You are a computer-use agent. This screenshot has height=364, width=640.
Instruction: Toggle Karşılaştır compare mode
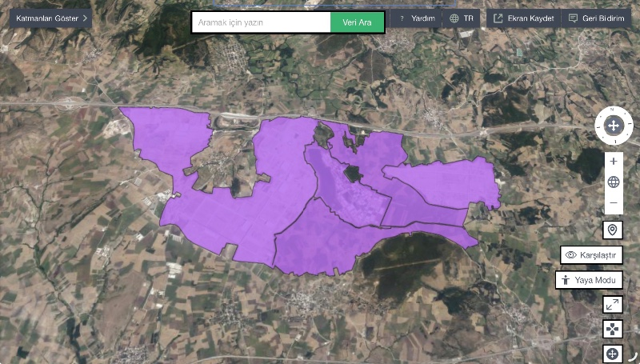coord(591,255)
